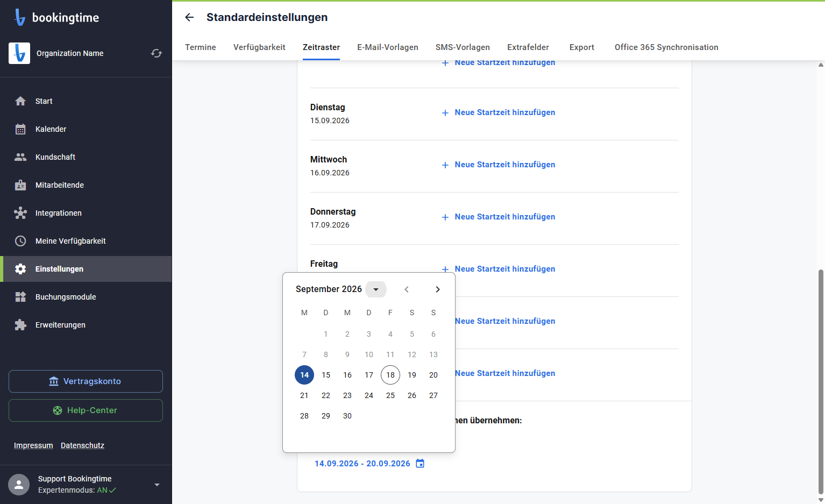Select September 18 in the date picker

[390, 375]
